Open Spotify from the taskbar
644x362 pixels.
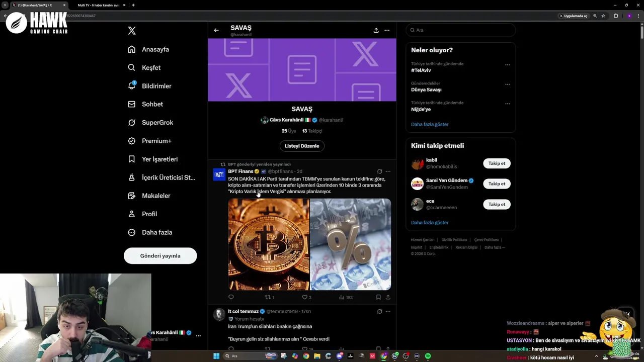coord(428,356)
